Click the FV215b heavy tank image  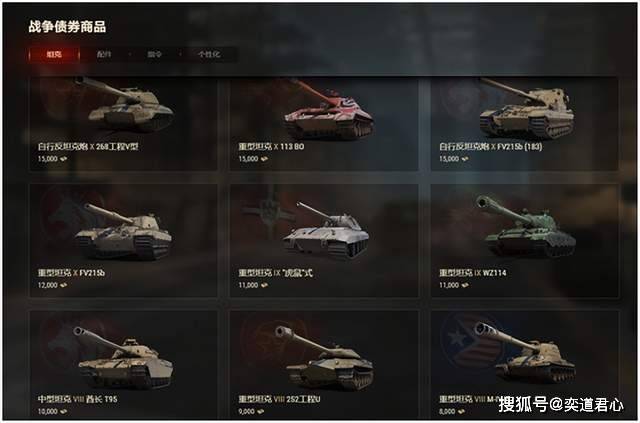(124, 232)
